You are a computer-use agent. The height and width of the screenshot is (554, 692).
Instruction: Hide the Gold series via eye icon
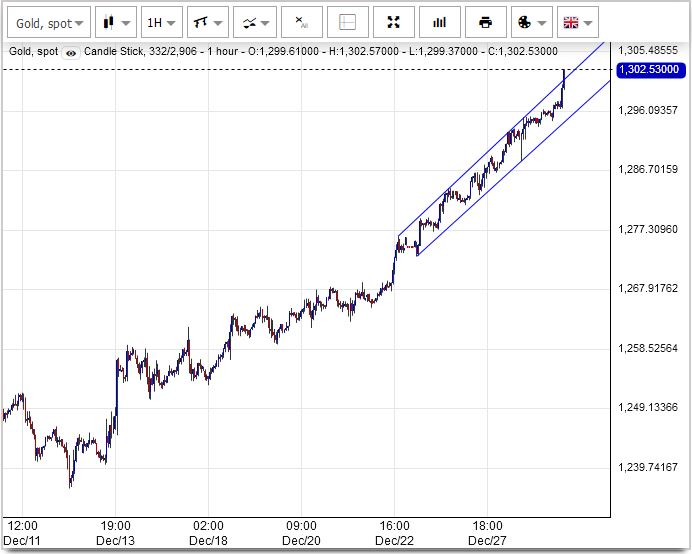(71, 50)
